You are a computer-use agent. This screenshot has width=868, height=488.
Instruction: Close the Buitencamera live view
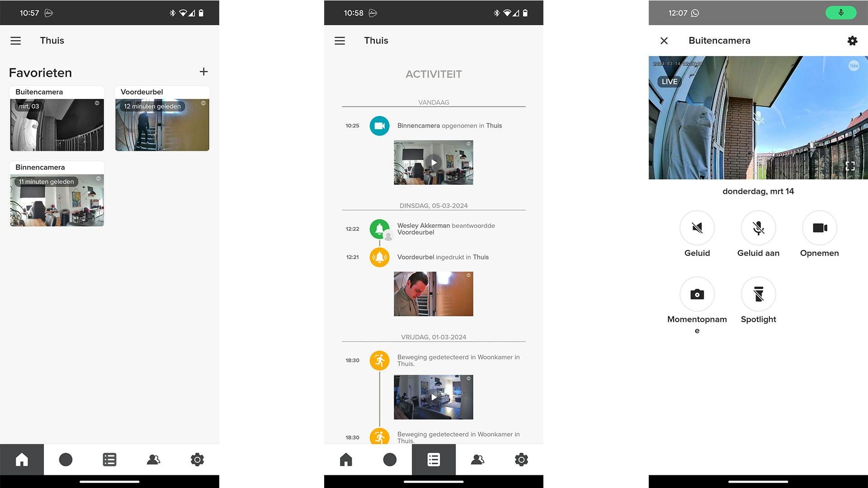pyautogui.click(x=664, y=41)
